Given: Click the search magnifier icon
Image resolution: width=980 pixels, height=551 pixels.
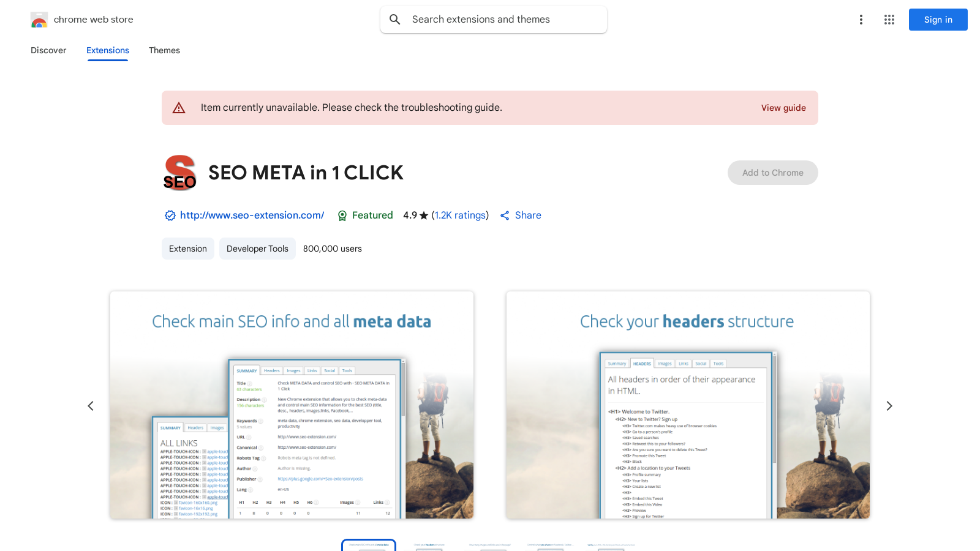Looking at the screenshot, I should click(x=395, y=20).
